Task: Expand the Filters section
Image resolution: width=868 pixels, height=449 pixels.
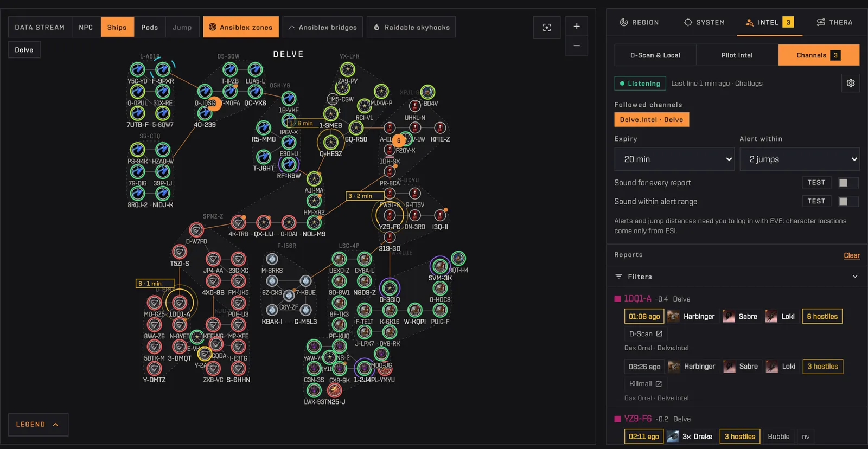Action: (737, 277)
